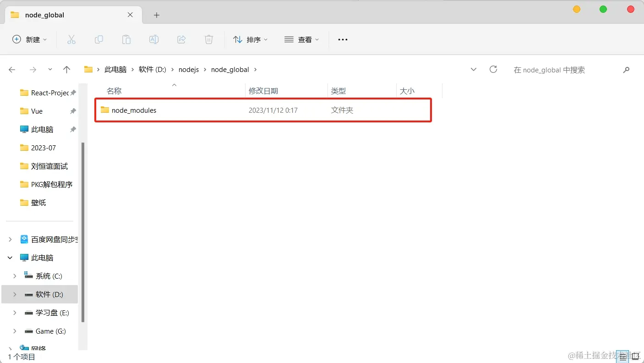Viewport: 644px width, 363px height.
Task: Click the 1 个项目 status text
Action: pyautogui.click(x=22, y=356)
